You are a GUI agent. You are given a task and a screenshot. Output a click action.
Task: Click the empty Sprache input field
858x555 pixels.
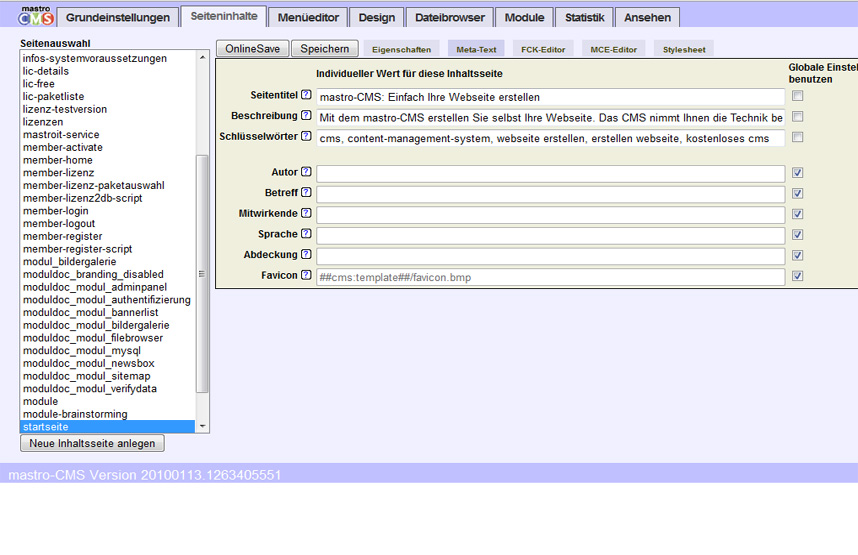(x=550, y=235)
